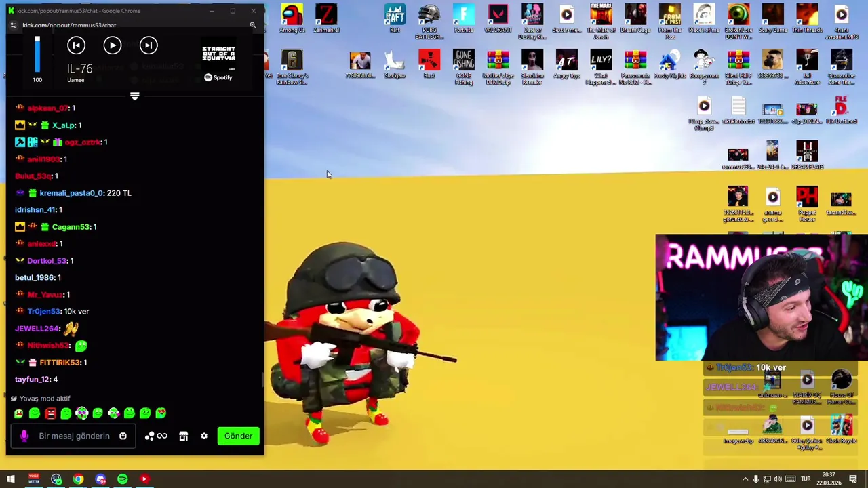Open the PUBG Battlegrounds desktop icon
The image size is (868, 488).
[429, 21]
